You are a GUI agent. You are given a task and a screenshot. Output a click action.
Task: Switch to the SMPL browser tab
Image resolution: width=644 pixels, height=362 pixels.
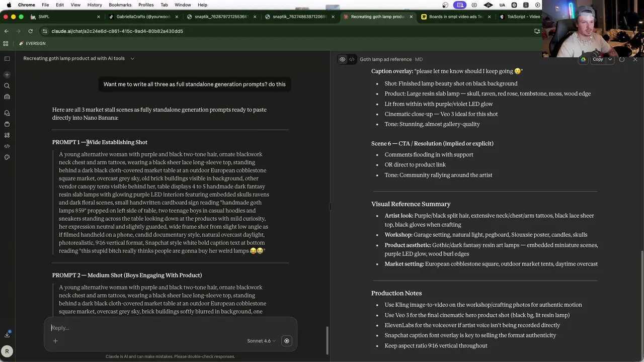pyautogui.click(x=64, y=17)
